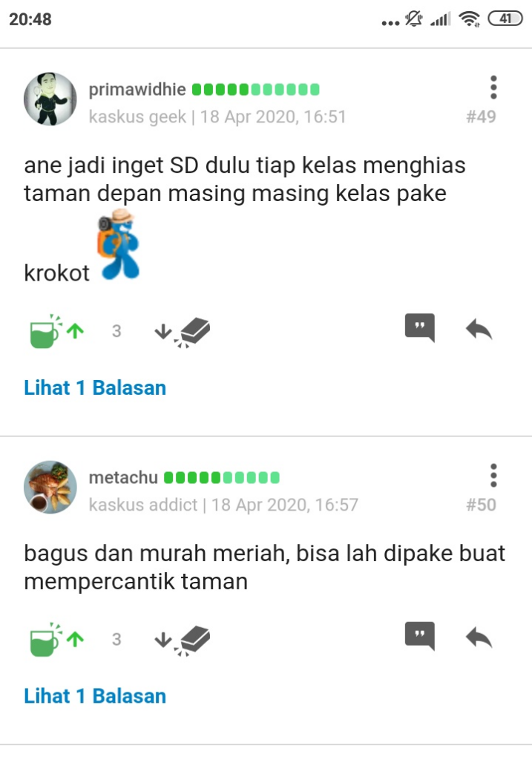532x760 pixels.
Task: Downvote primawidhie's post with the brick icon
Action: click(x=182, y=332)
